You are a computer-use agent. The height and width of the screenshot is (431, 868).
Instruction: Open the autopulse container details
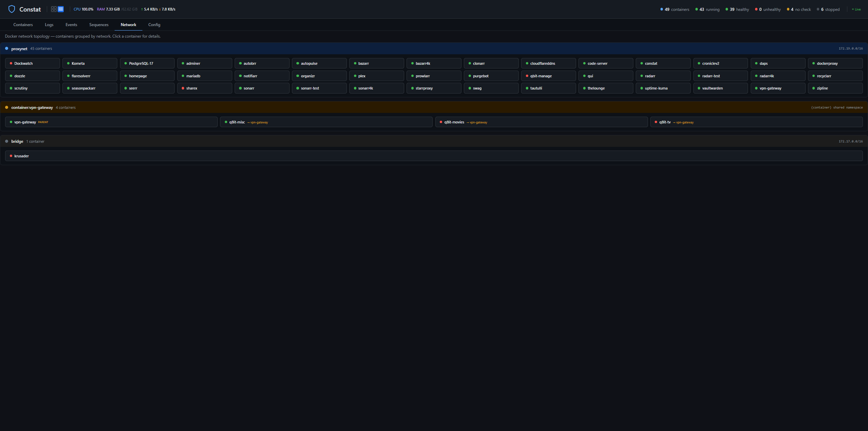tap(319, 63)
